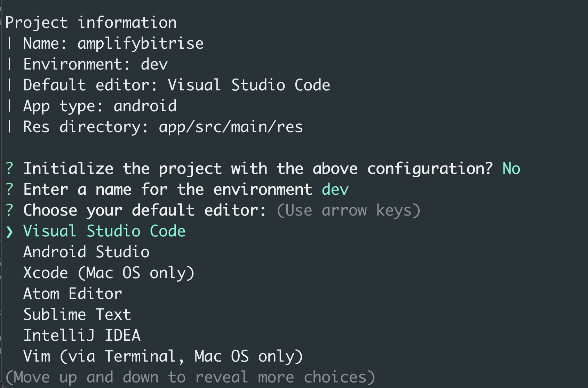This screenshot has height=388, width=588.
Task: Click the 'dev' environment name answer
Action: click(x=335, y=190)
